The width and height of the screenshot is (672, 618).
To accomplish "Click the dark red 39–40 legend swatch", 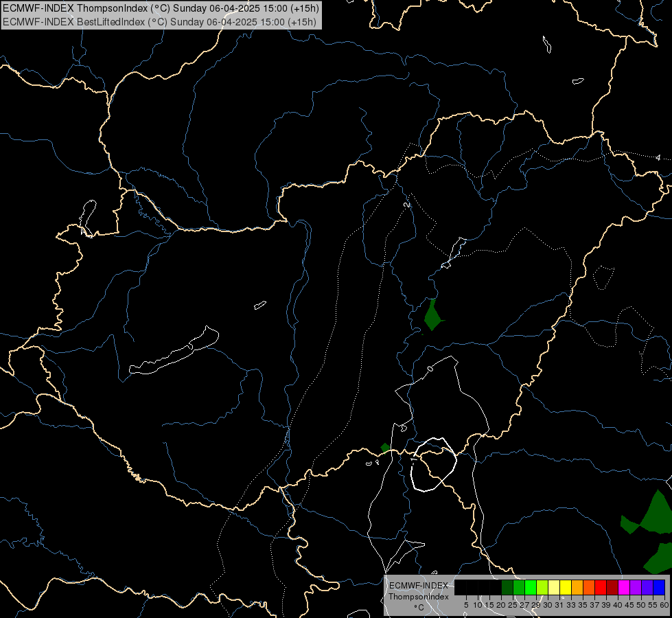I will coord(612,587).
